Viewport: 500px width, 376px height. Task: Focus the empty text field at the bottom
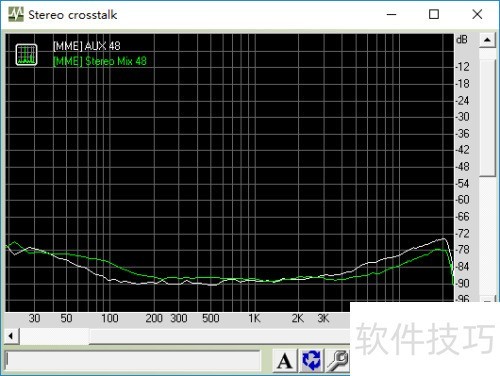133,361
